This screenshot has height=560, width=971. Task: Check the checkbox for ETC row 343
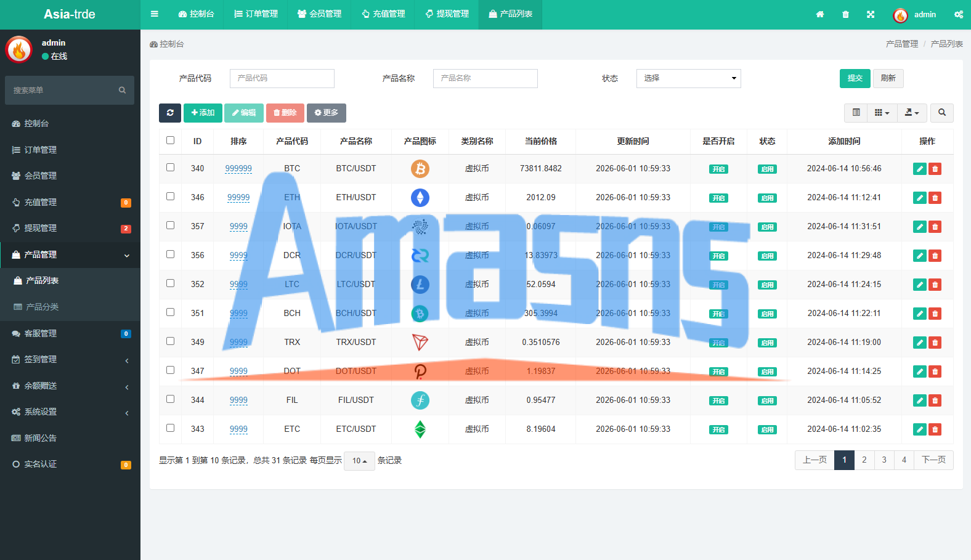pos(171,428)
